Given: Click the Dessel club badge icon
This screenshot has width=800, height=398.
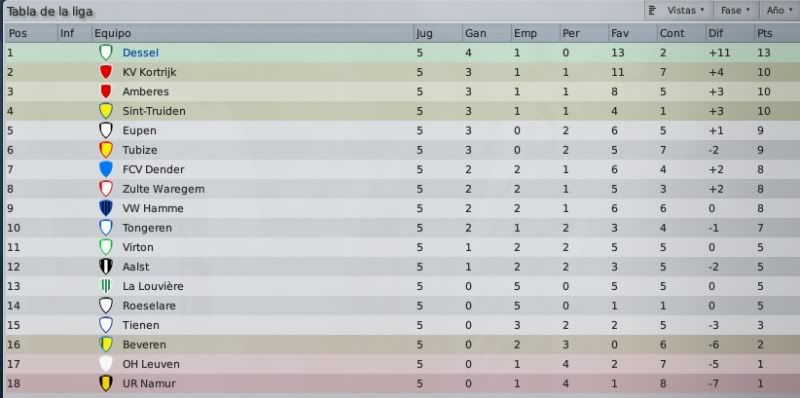Looking at the screenshot, I should tap(106, 53).
